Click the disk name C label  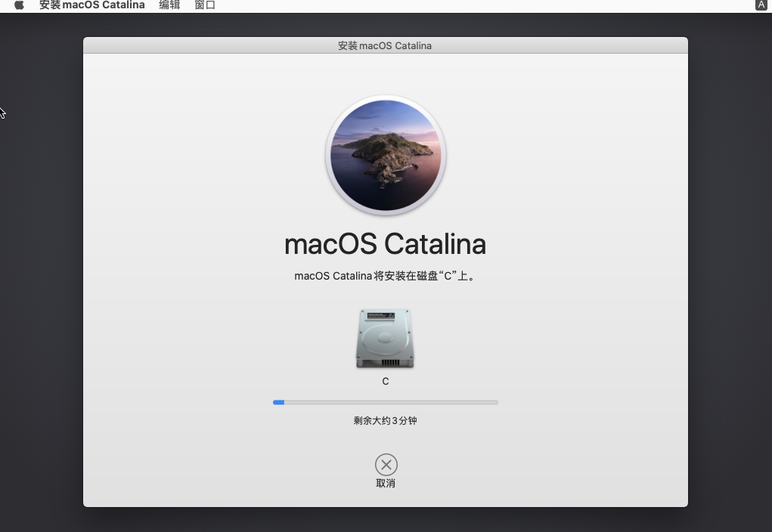pos(386,382)
